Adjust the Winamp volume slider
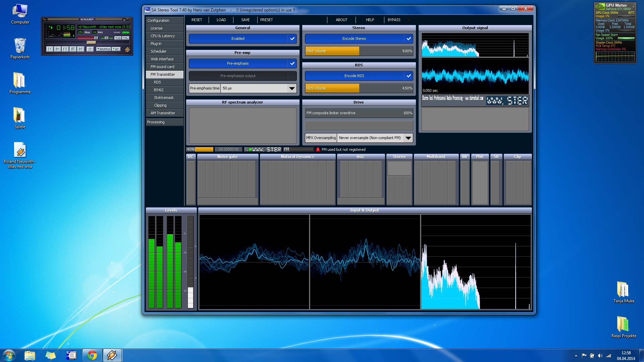Viewport: 644px width, 362px height. (x=88, y=38)
